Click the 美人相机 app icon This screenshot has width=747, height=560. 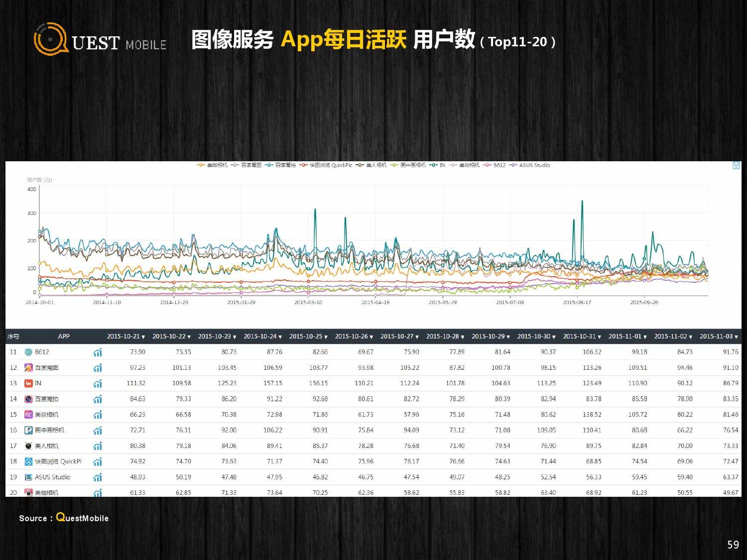coord(28,446)
